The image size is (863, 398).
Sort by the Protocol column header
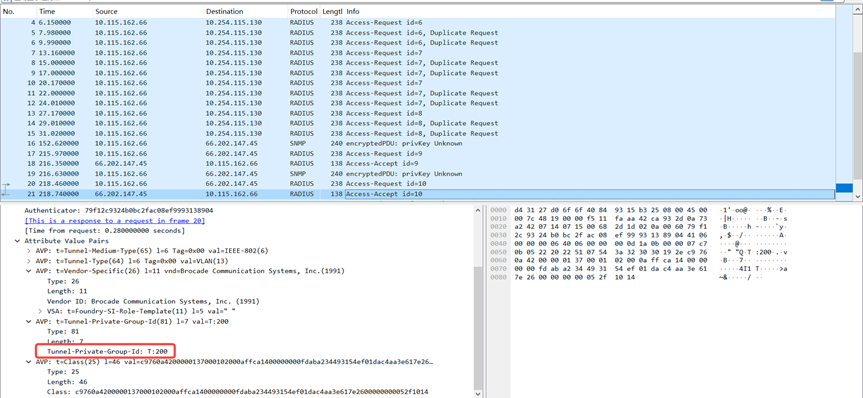click(304, 11)
